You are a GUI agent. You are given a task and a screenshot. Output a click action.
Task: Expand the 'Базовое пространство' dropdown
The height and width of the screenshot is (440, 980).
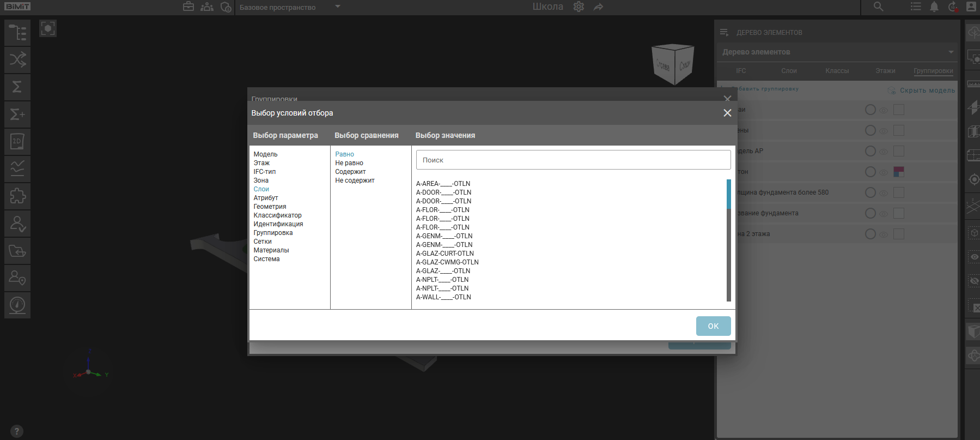(338, 7)
